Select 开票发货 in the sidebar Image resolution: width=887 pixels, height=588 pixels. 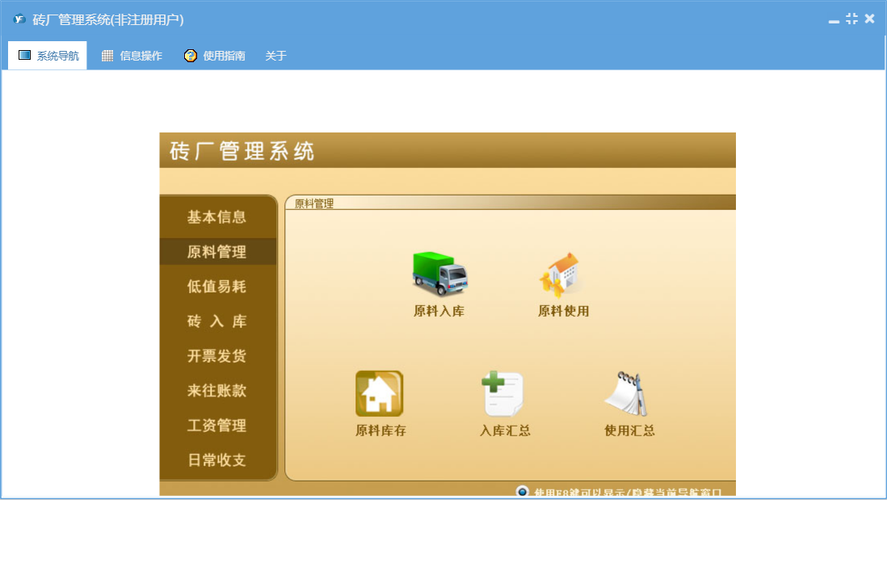tap(217, 356)
